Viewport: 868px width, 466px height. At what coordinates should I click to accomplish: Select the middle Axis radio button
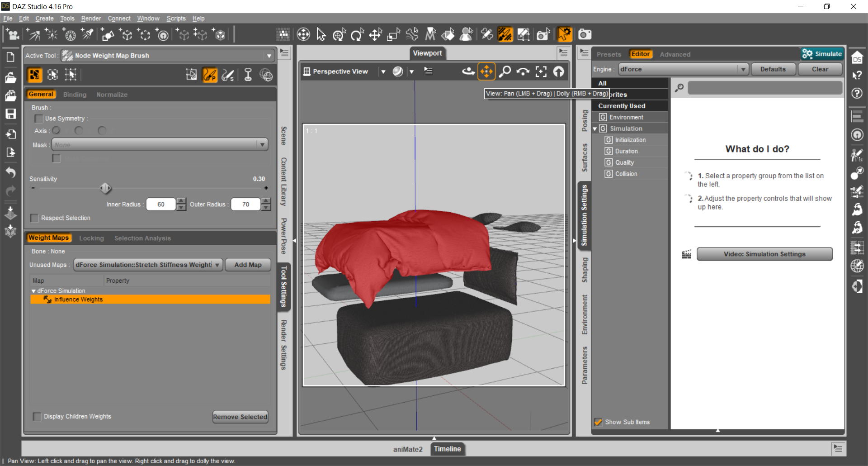[79, 131]
